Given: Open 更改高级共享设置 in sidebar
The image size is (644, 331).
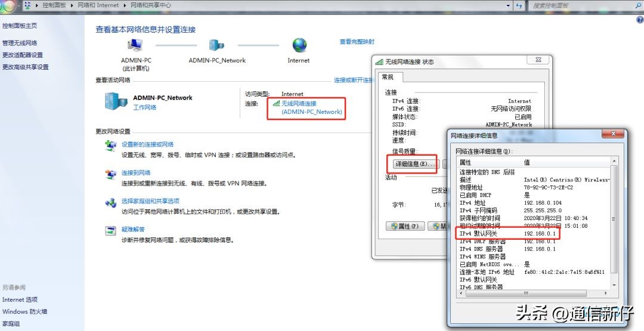Looking at the screenshot, I should pyautogui.click(x=26, y=67).
